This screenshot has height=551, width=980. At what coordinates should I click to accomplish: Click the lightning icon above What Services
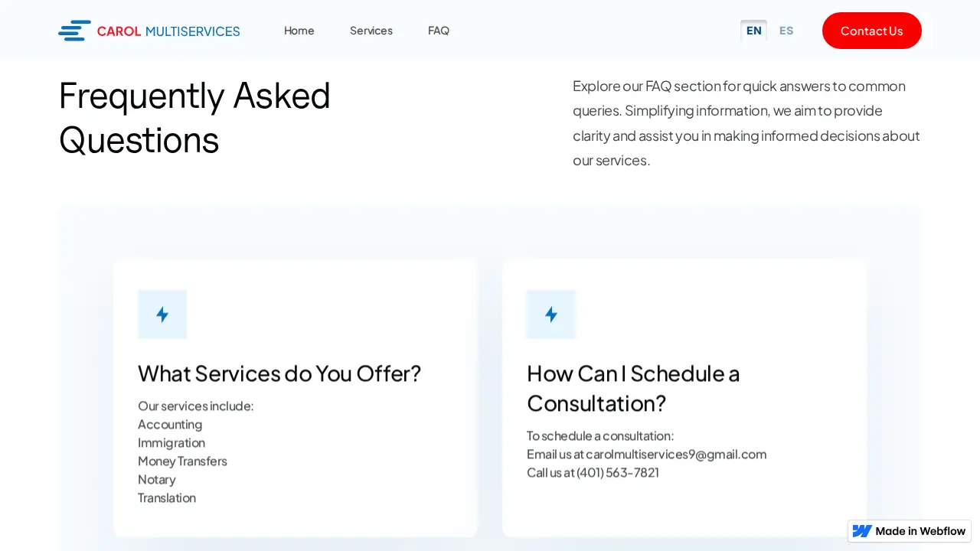(x=162, y=315)
